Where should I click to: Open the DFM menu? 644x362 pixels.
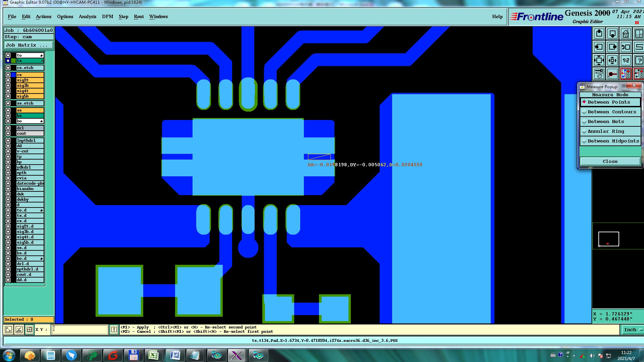(107, 17)
